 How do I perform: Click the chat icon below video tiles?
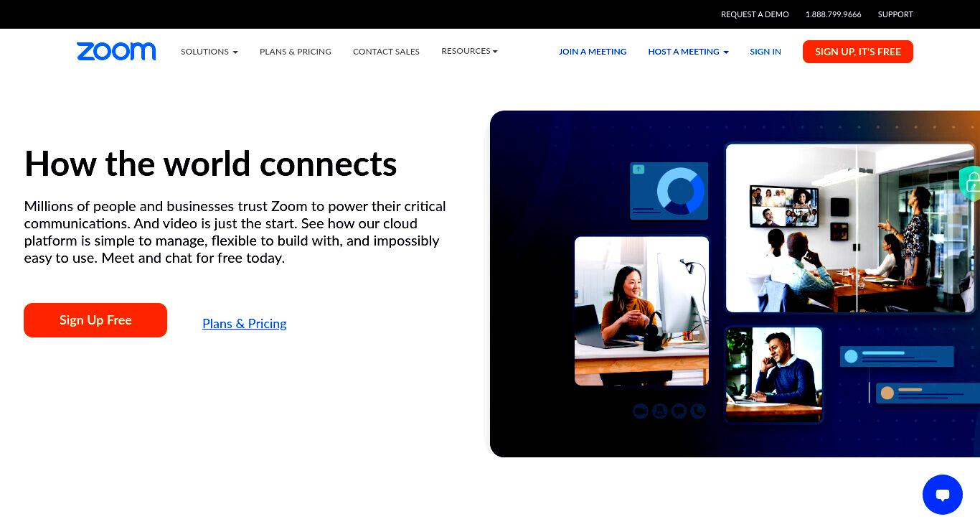point(679,411)
